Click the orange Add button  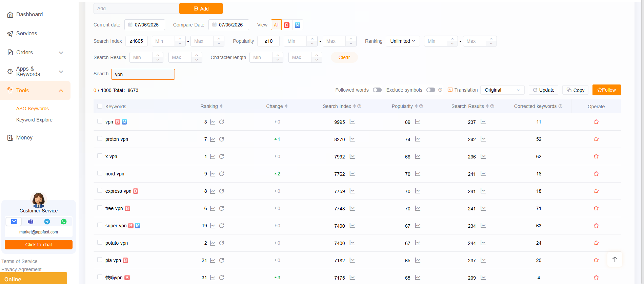[x=201, y=8]
